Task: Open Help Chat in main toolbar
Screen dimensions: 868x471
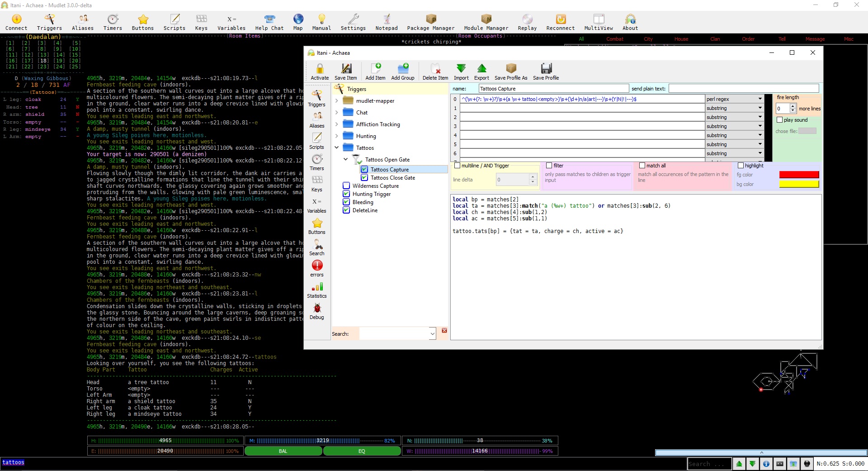Action: (269, 22)
